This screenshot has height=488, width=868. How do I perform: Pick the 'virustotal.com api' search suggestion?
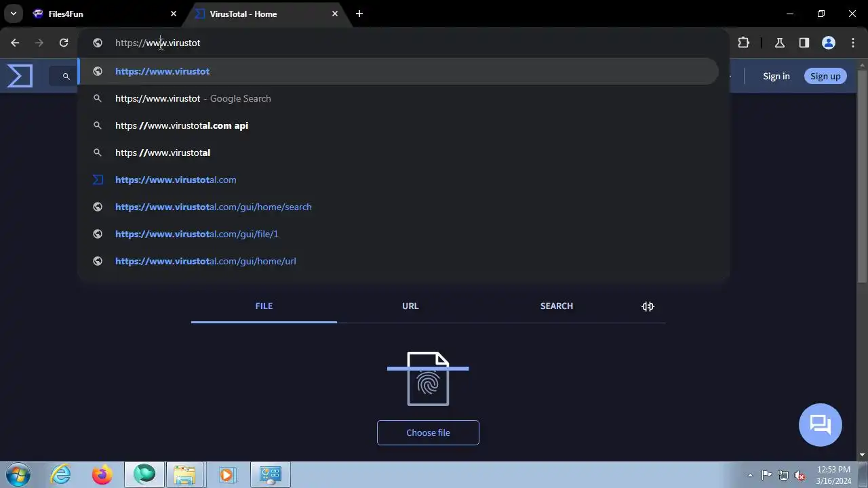point(398,125)
